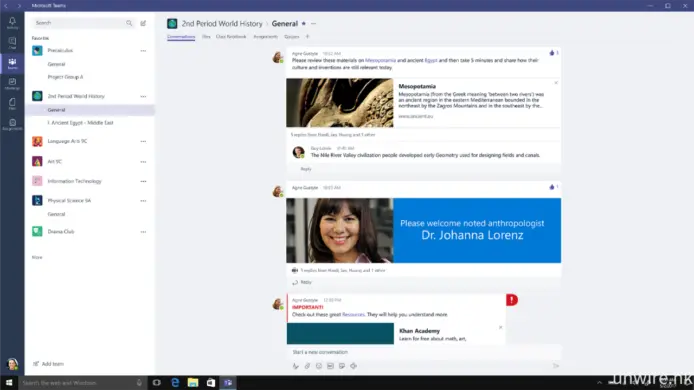Viewport: 694px width, 390px height.
Task: Open the Files icon in left rail
Action: [12, 104]
